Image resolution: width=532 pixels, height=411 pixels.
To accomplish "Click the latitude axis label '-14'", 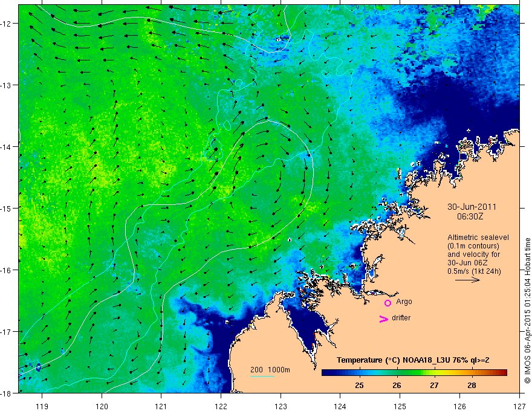I will [6, 146].
